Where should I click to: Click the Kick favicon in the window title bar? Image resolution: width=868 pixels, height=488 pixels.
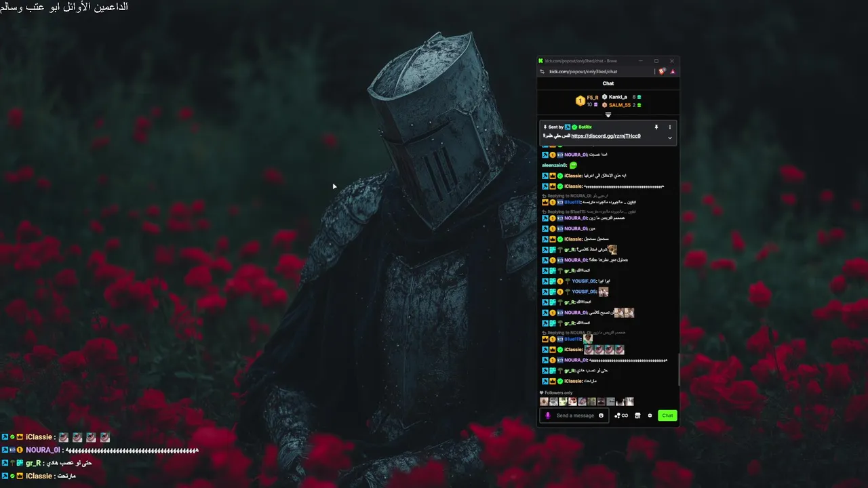(x=541, y=61)
